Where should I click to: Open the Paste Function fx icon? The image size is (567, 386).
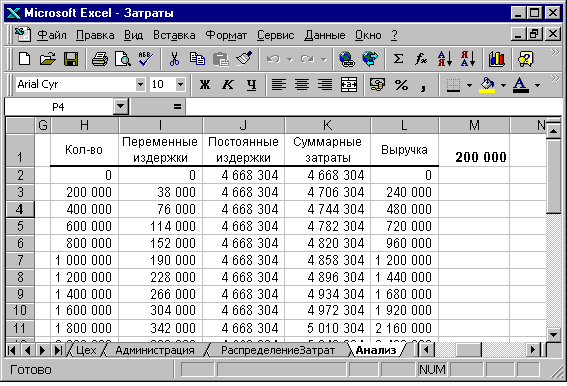421,59
